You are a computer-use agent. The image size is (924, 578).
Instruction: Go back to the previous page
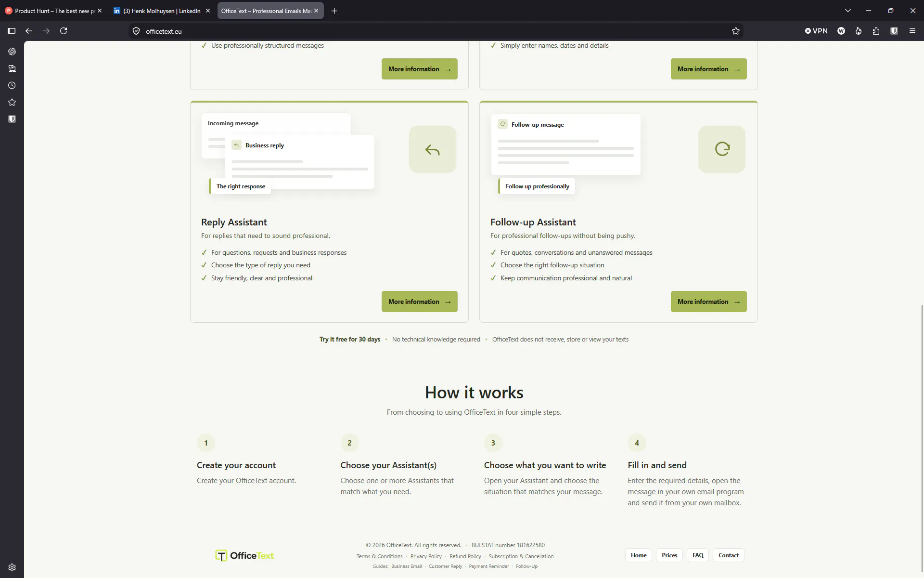click(x=29, y=31)
